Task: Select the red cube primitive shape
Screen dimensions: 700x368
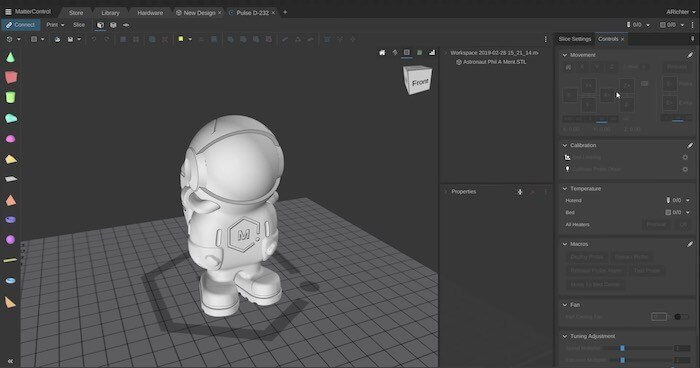Action: point(11,77)
